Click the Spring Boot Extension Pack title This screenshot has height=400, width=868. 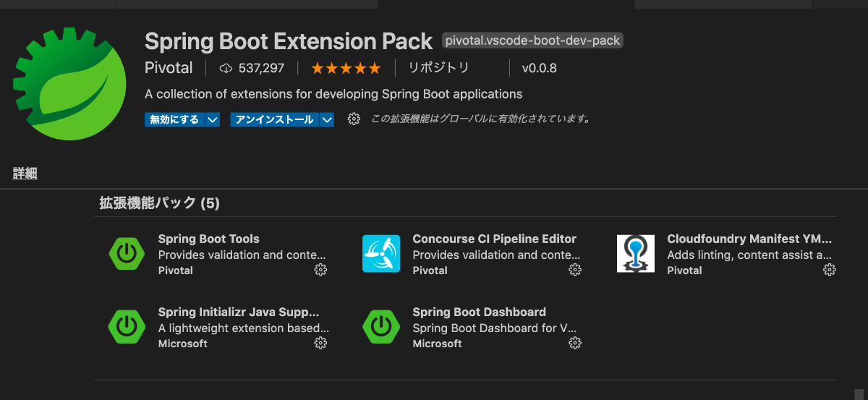tap(289, 41)
